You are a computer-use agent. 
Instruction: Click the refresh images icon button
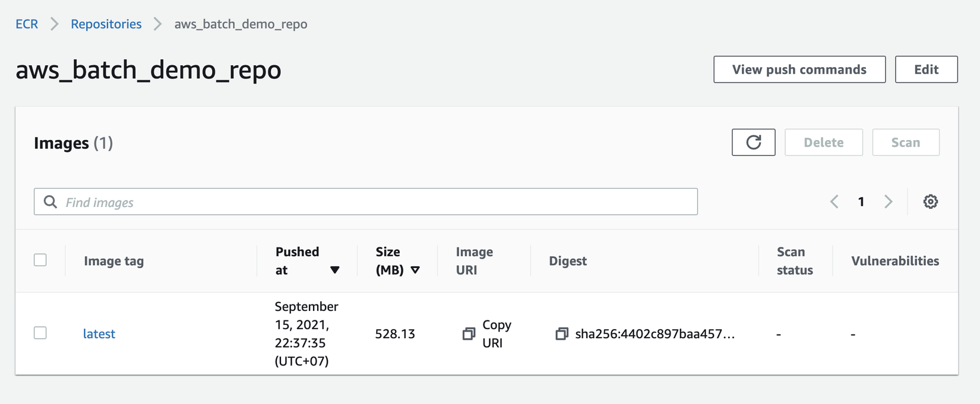[753, 142]
